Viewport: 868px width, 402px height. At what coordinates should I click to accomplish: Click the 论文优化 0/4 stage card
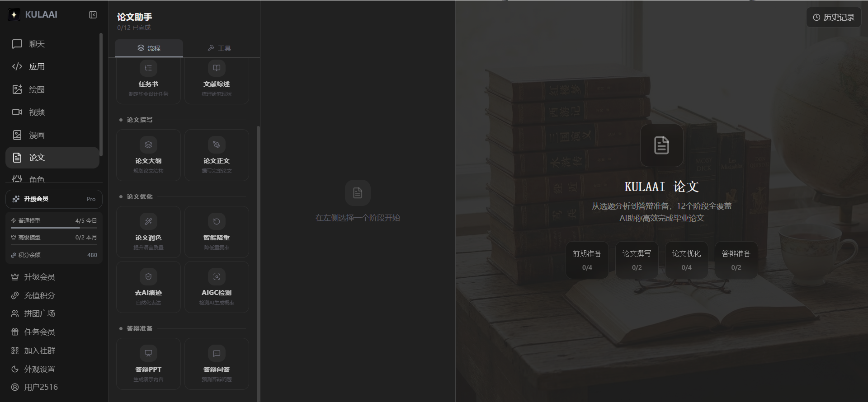pyautogui.click(x=686, y=260)
